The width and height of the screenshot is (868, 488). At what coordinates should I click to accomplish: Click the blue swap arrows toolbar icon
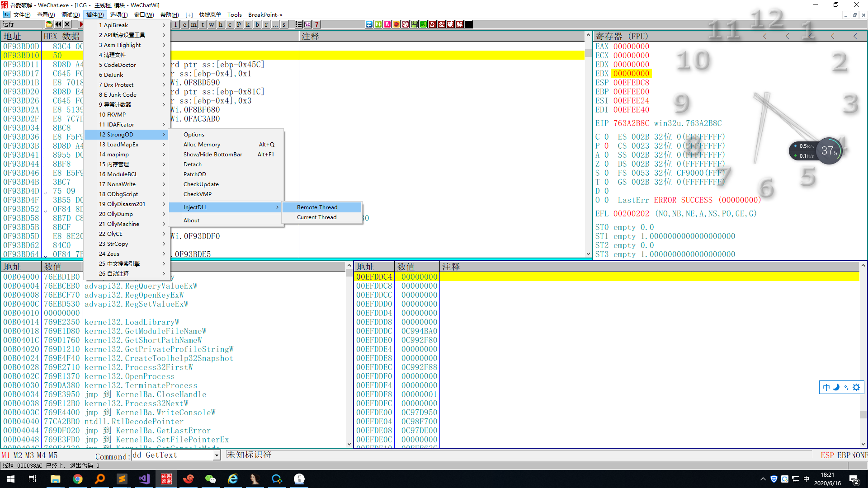369,24
